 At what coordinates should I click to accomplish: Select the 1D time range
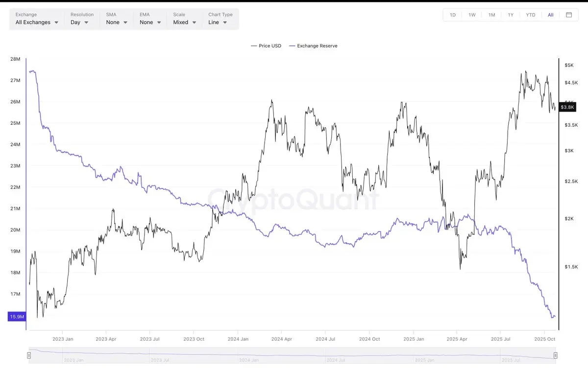click(x=453, y=15)
